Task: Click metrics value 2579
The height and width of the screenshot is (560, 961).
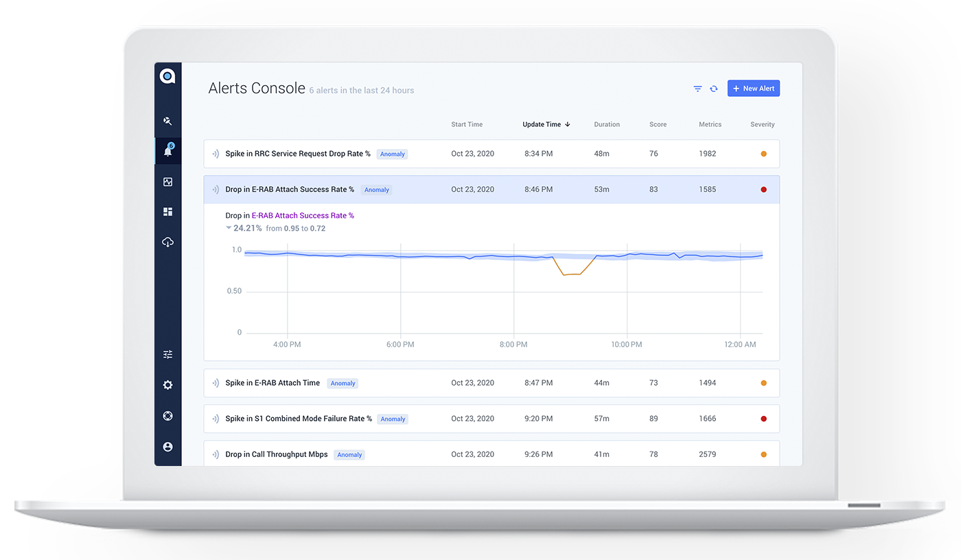Action: (x=708, y=454)
